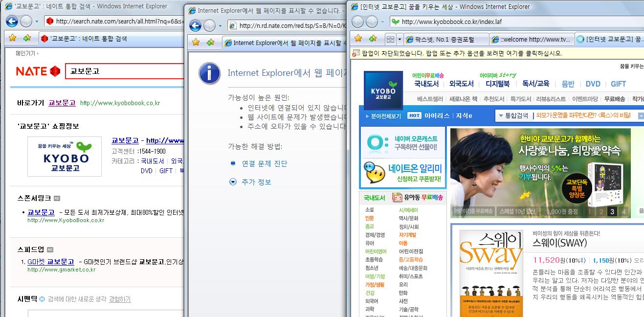Click the 네이트온 알리미 banner
The width and height of the screenshot is (644, 317).
(402, 173)
